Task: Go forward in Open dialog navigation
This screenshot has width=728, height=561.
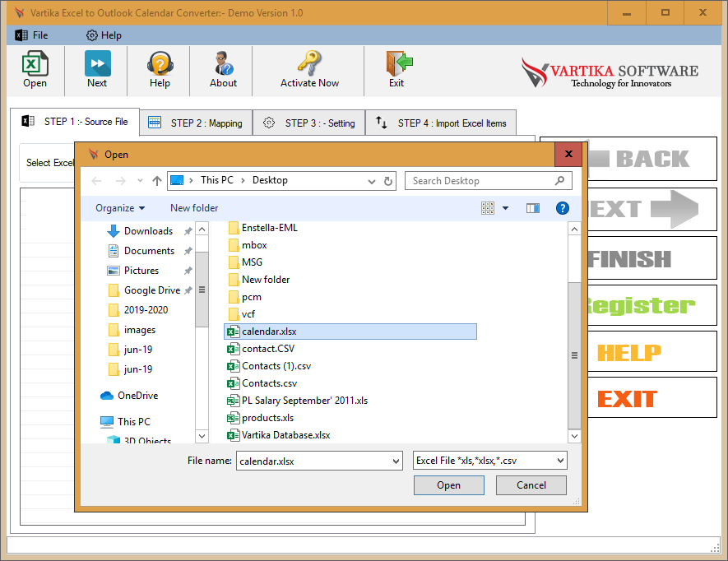Action: 120,181
